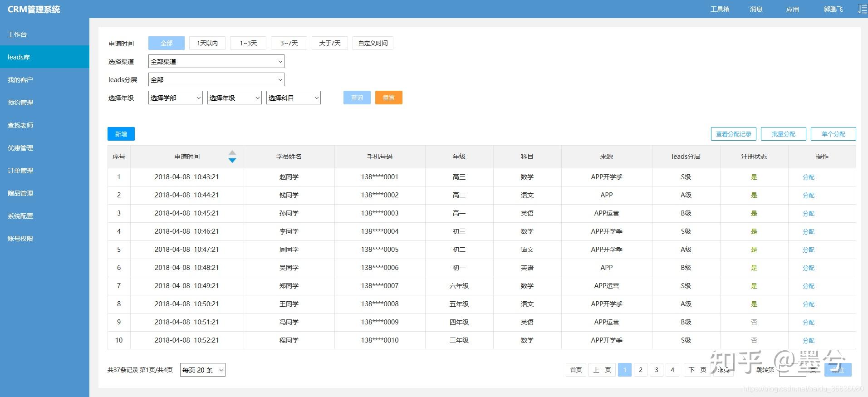Image resolution: width=868 pixels, height=397 pixels.
Task: Go to 首页 first page
Action: (576, 370)
